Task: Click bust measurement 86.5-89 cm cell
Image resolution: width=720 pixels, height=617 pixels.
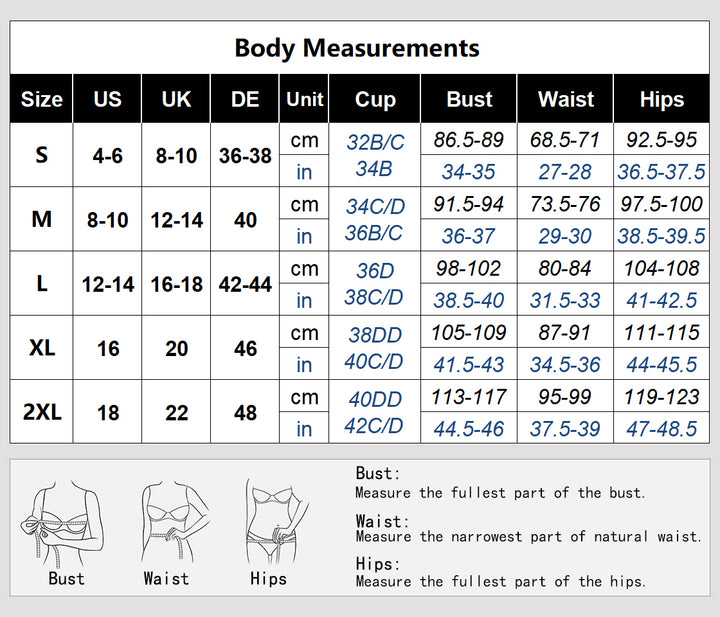Action: [x=468, y=140]
